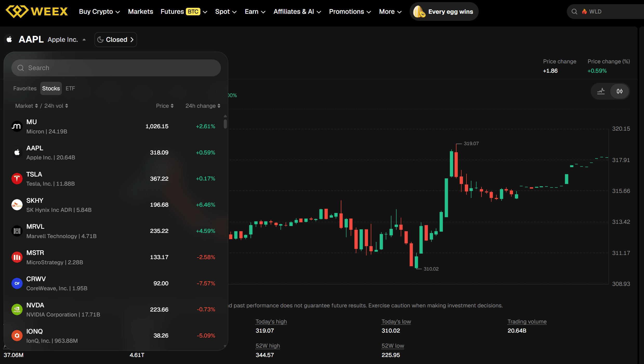The width and height of the screenshot is (644, 364).
Task: Click the search magnifier in top bar
Action: (574, 12)
